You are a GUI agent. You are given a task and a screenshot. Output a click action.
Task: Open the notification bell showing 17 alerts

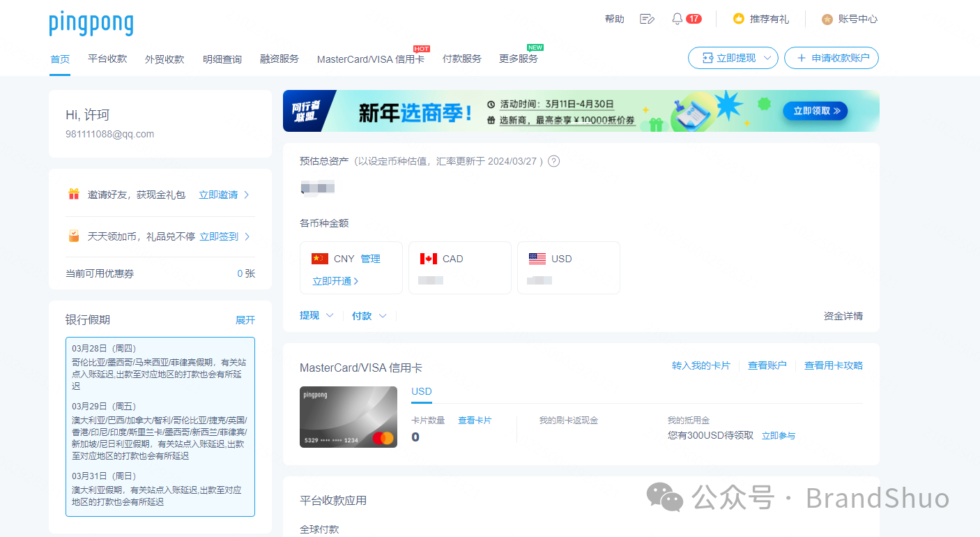pyautogui.click(x=677, y=19)
